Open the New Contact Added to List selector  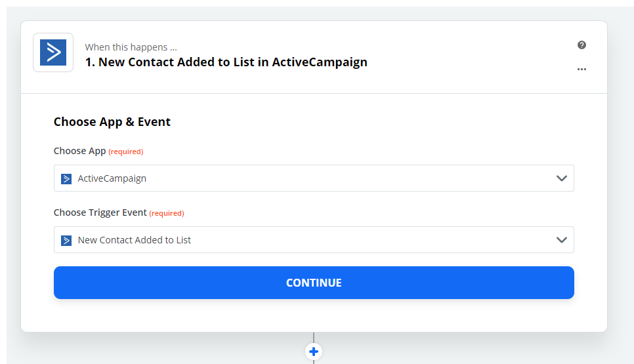(314, 240)
